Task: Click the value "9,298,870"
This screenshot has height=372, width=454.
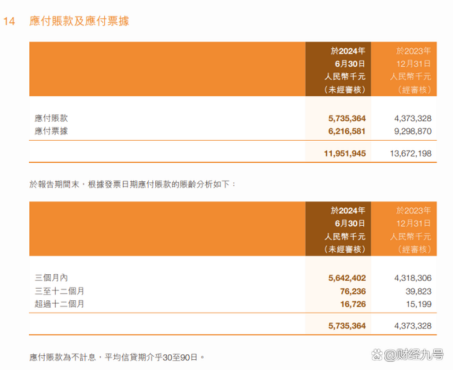Action: tap(413, 131)
